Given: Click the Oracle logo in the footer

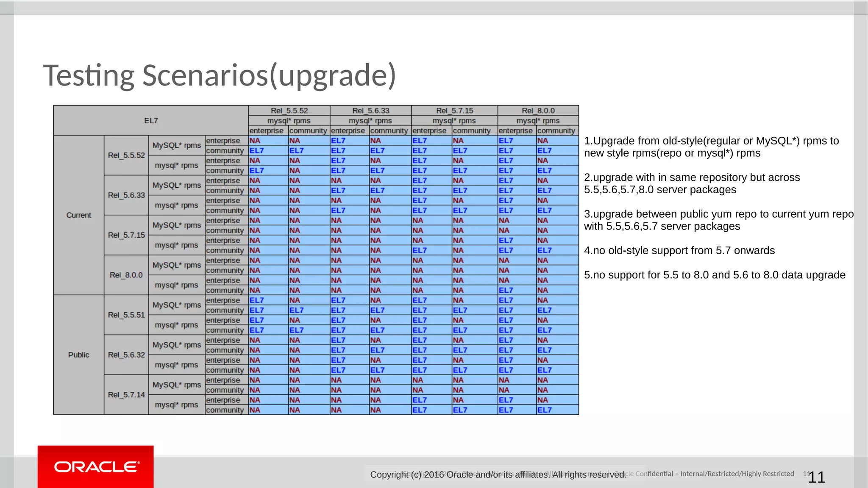Looking at the screenshot, I should (x=96, y=466).
